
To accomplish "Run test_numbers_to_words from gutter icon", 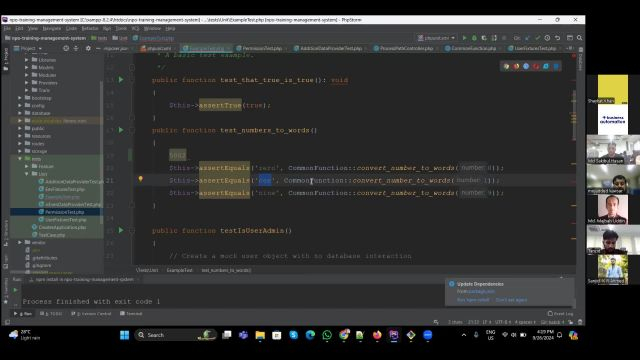I will click(121, 130).
